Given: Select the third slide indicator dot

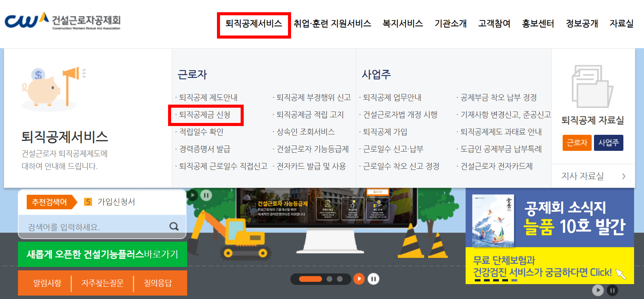Looking at the screenshot, I should tap(340, 279).
